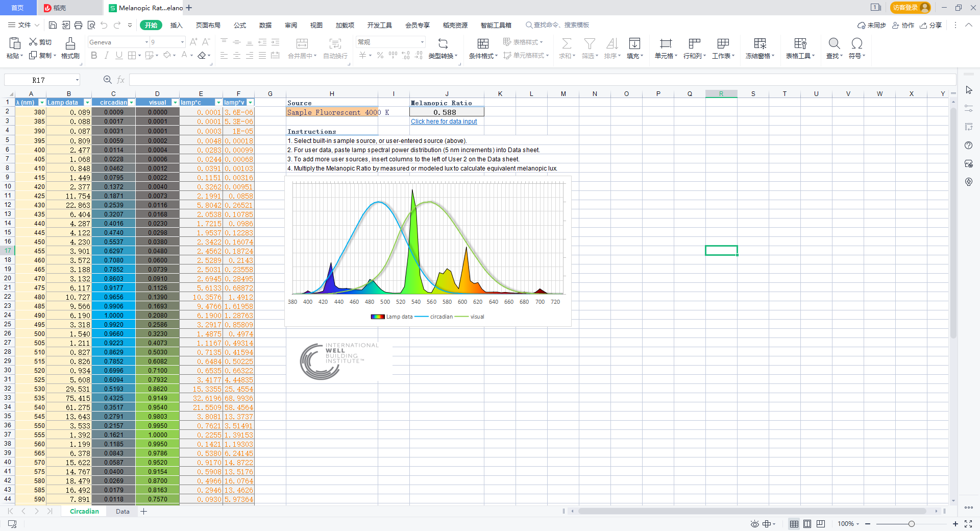Open the 公式 (Formulas) ribbon tab
This screenshot has height=531, width=980.
coord(240,25)
